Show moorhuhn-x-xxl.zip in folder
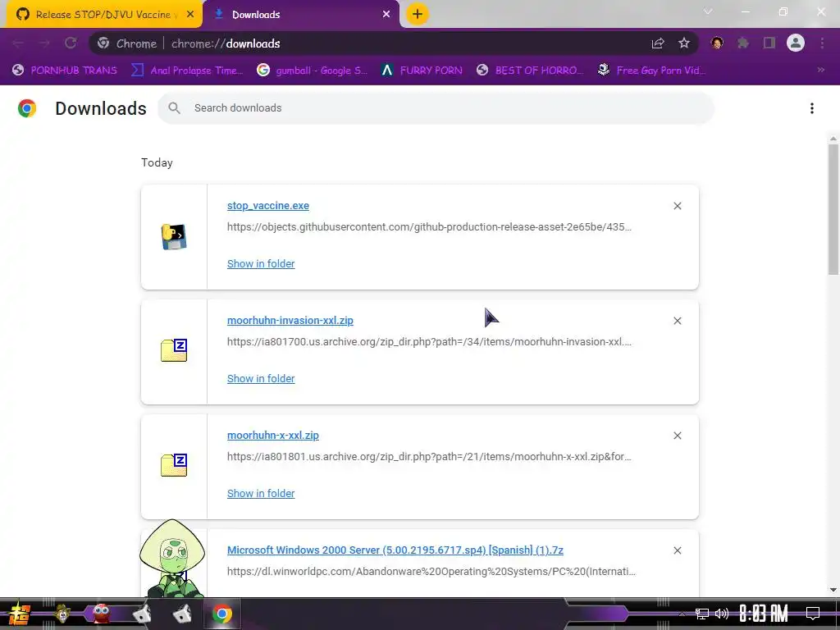840x630 pixels. [261, 493]
